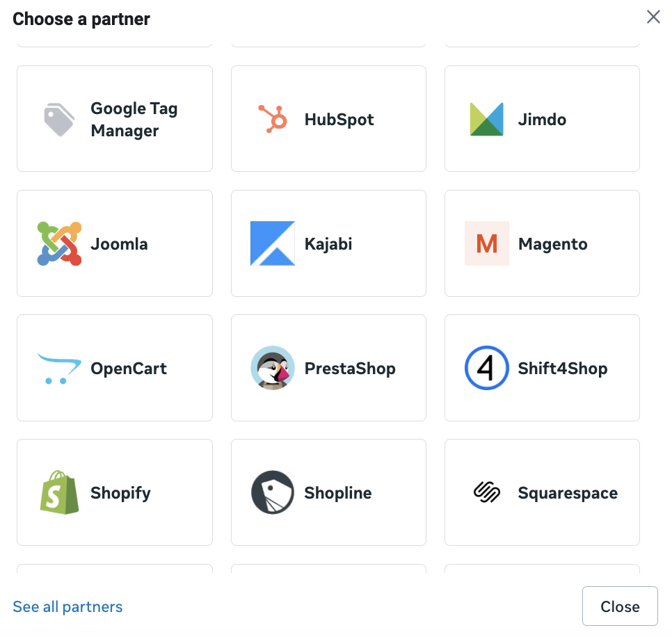Screen dimensions: 672x637
Task: Dismiss the dialog with the X icon
Action: point(653,17)
